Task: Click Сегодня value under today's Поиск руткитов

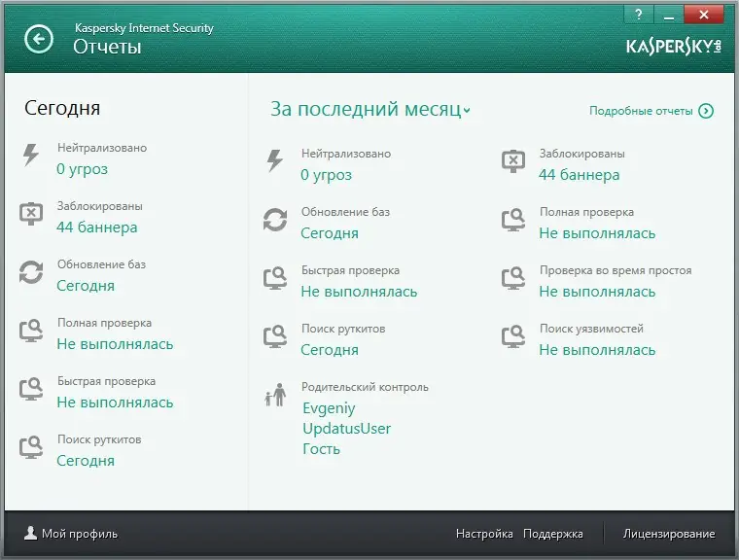Action: [x=86, y=461]
